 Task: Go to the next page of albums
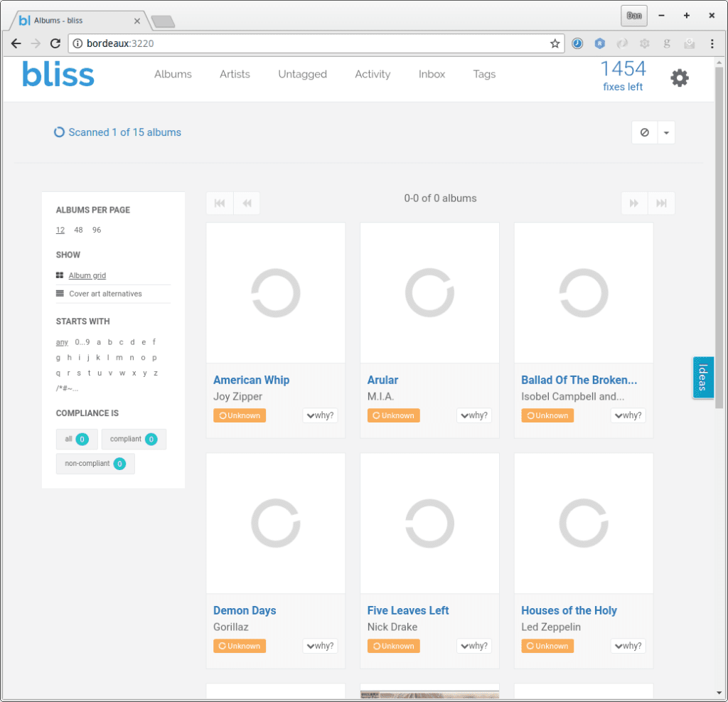coord(634,203)
